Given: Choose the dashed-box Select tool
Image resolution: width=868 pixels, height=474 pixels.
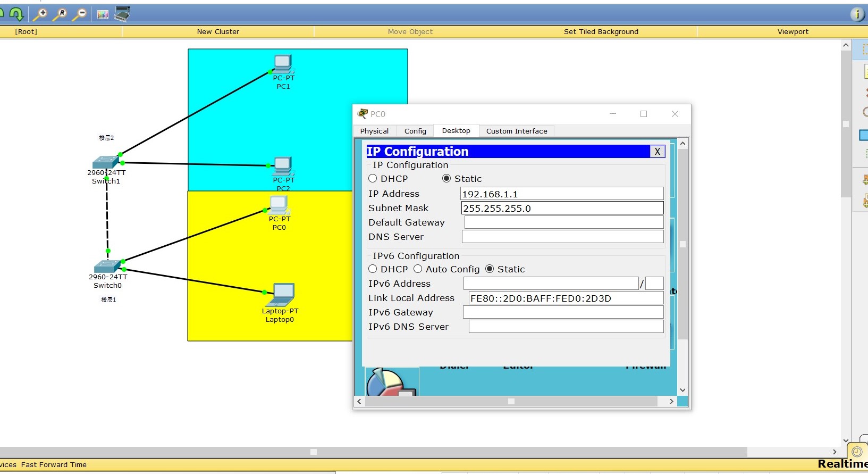Looking at the screenshot, I should click(863, 50).
